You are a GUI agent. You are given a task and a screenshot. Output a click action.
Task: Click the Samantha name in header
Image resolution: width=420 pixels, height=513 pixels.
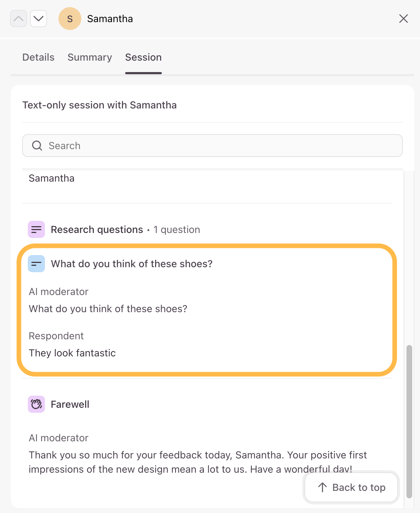click(110, 19)
